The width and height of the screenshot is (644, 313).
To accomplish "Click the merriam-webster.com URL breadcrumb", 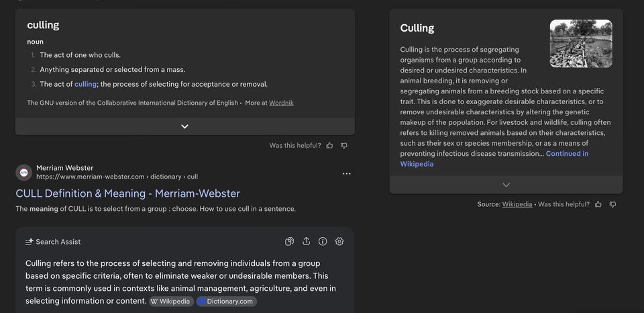I will click(117, 177).
